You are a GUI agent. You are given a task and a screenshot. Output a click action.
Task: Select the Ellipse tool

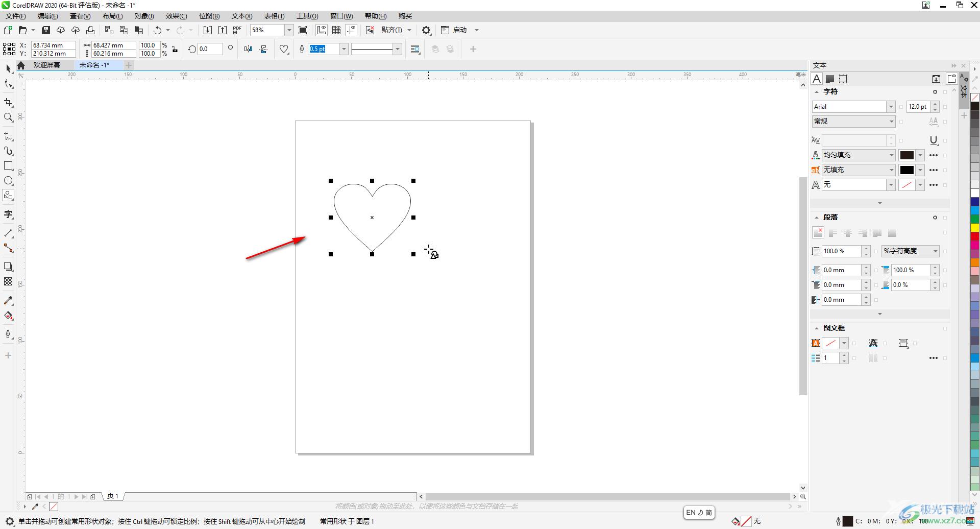(8, 181)
